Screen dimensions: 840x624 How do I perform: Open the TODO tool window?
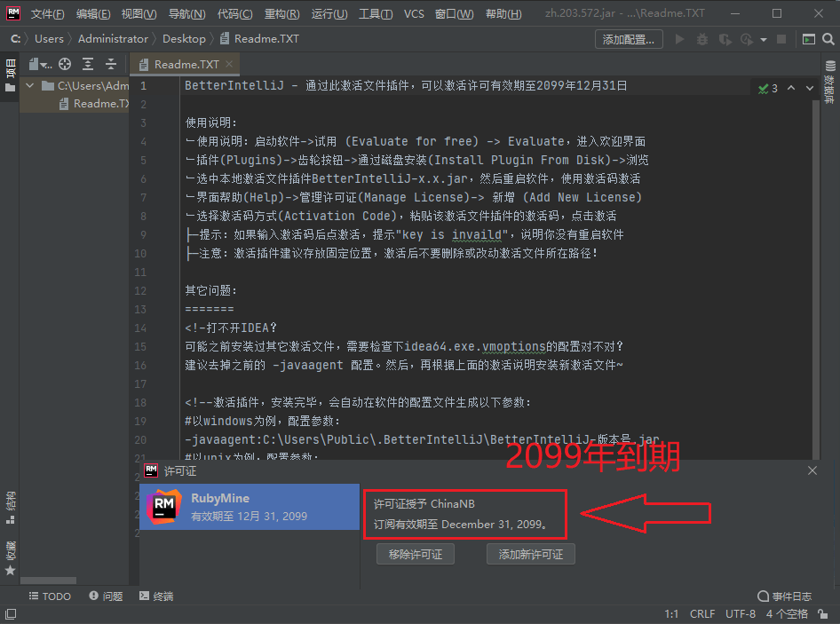point(50,596)
